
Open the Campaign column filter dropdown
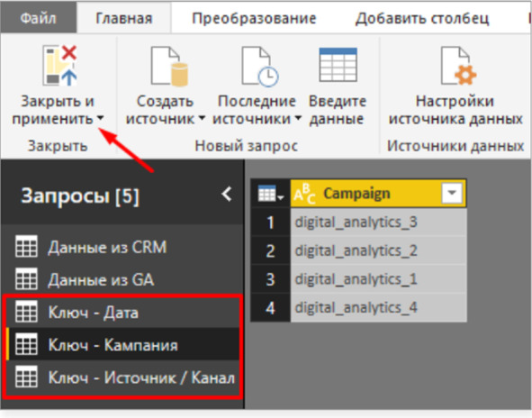click(452, 194)
